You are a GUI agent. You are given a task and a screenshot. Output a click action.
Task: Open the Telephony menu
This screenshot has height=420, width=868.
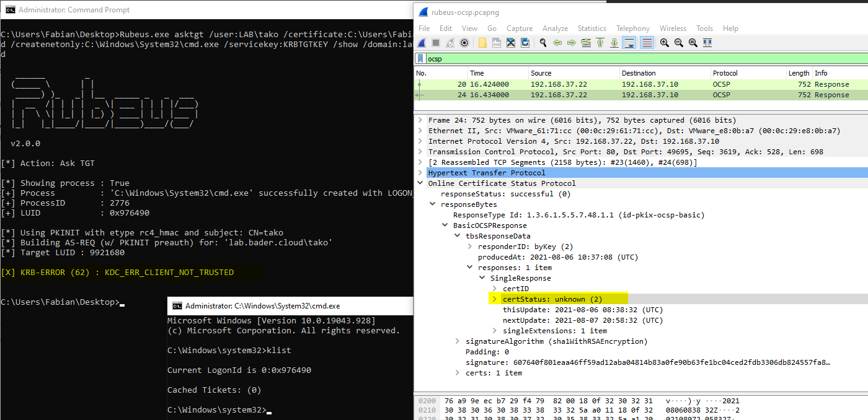pos(632,28)
